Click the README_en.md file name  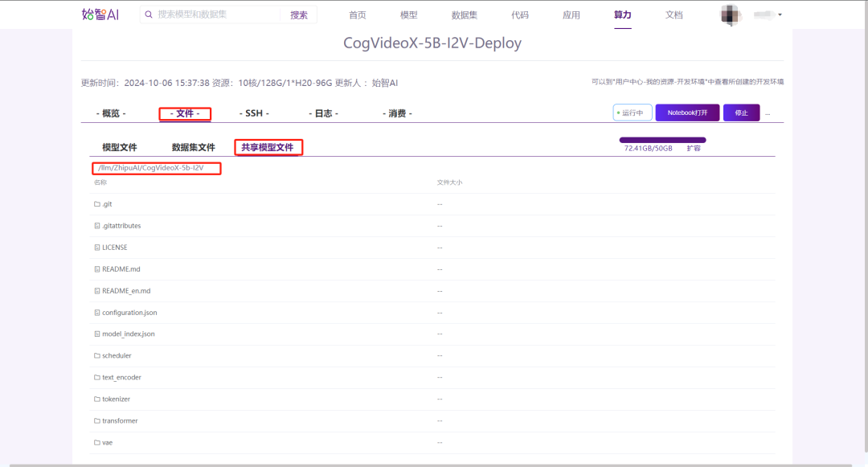coord(126,290)
